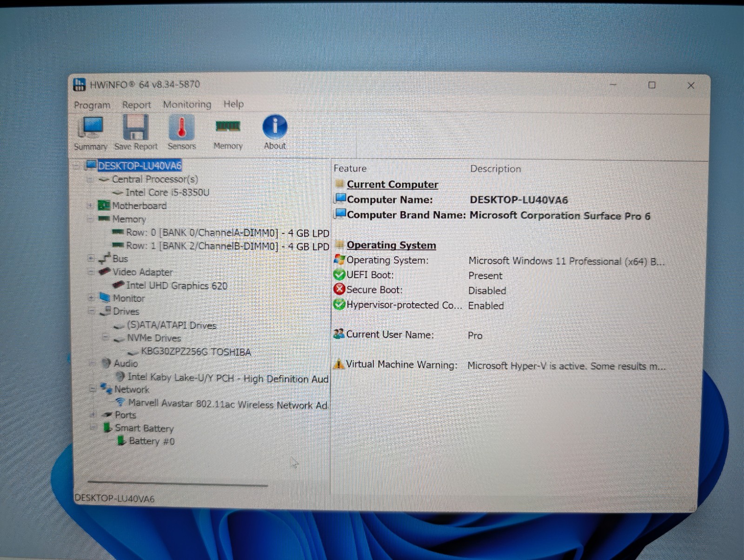Select the Network tree item

(x=132, y=389)
